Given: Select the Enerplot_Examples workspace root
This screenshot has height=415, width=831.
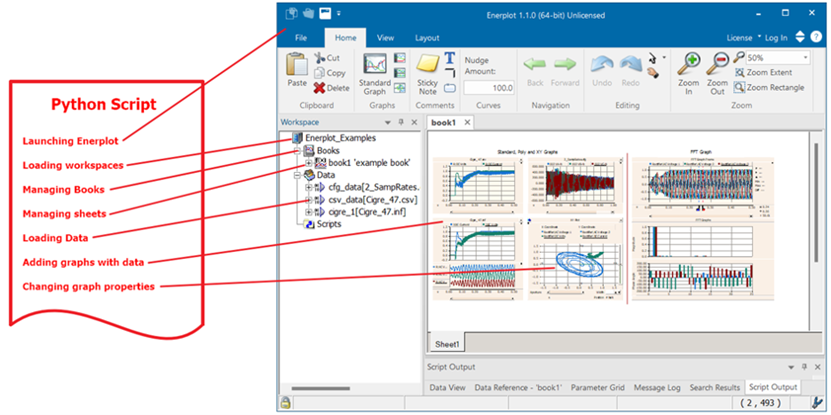Looking at the screenshot, I should [340, 138].
